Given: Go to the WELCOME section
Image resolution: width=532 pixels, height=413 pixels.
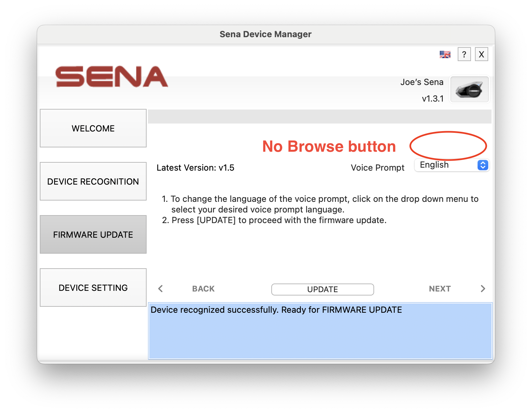Looking at the screenshot, I should pos(93,128).
